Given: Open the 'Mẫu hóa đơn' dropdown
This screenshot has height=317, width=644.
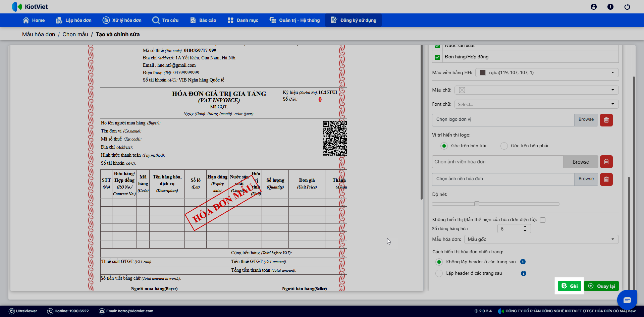Looking at the screenshot, I should click(x=541, y=239).
